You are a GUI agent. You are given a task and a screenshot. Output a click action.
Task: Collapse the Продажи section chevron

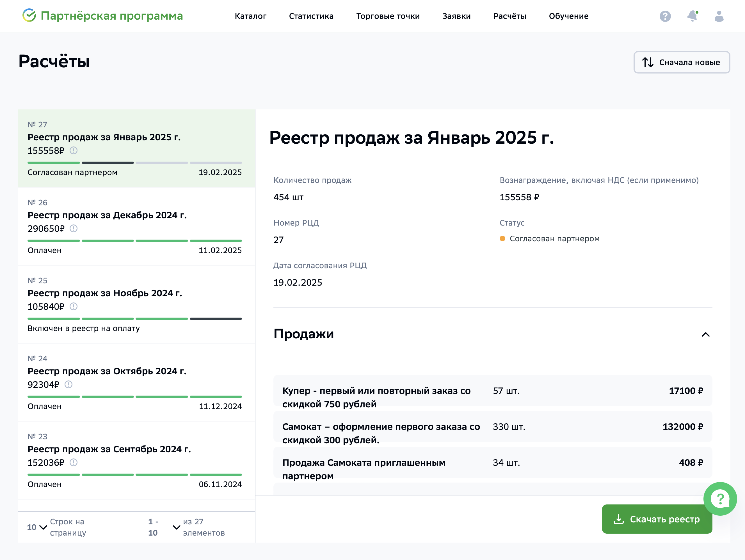click(x=705, y=334)
